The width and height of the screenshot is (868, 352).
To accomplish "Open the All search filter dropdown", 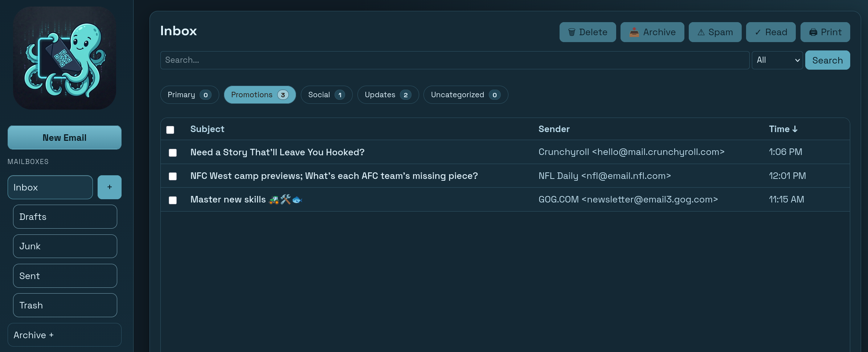I will [777, 60].
